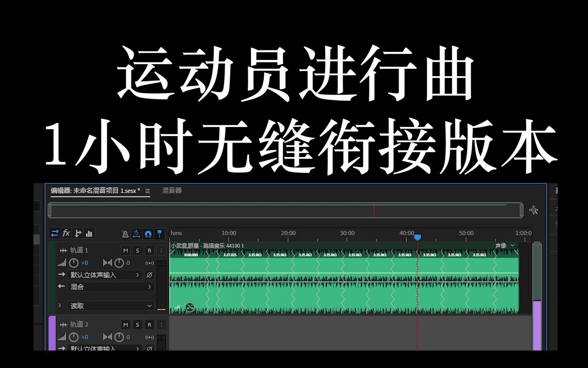
Task: Toggle global clip stretching stopwatch icon
Action: click(x=136, y=234)
